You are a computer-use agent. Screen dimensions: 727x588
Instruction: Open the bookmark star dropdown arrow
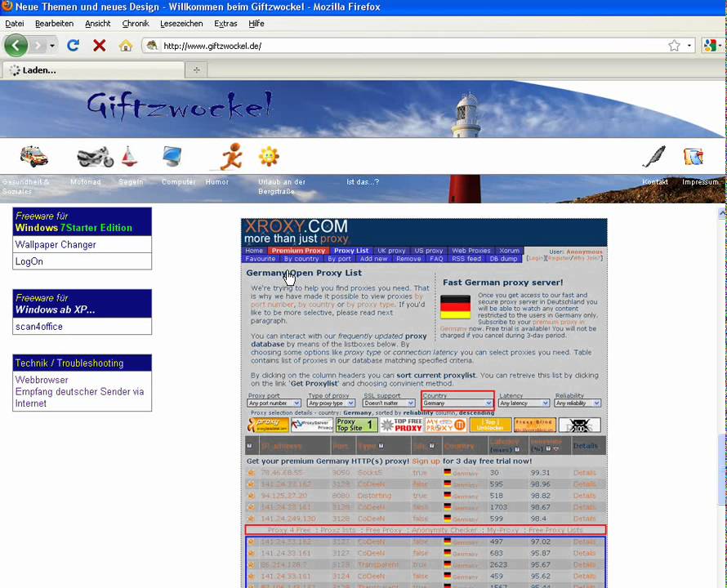689,46
